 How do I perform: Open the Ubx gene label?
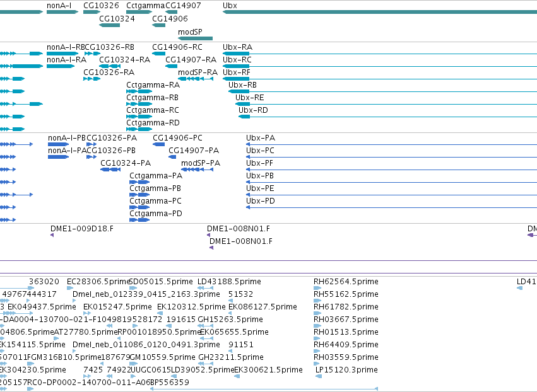tap(230, 6)
